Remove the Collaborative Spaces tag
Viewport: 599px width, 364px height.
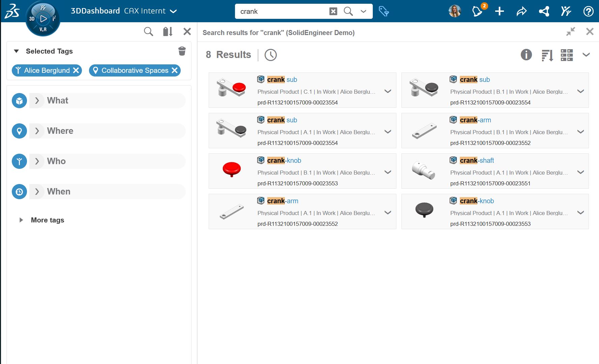click(175, 70)
